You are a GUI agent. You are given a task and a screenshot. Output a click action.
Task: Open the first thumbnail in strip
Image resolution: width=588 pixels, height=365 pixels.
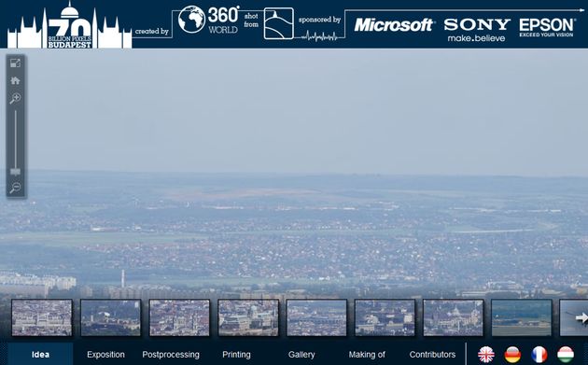pyautogui.click(x=42, y=317)
